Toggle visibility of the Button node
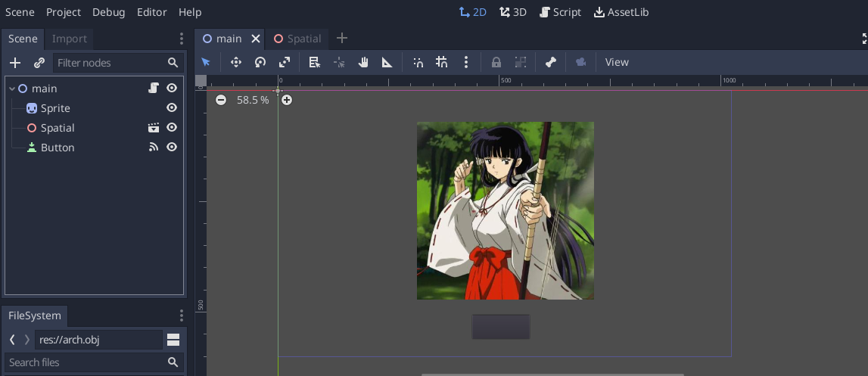The image size is (868, 376). pos(172,147)
